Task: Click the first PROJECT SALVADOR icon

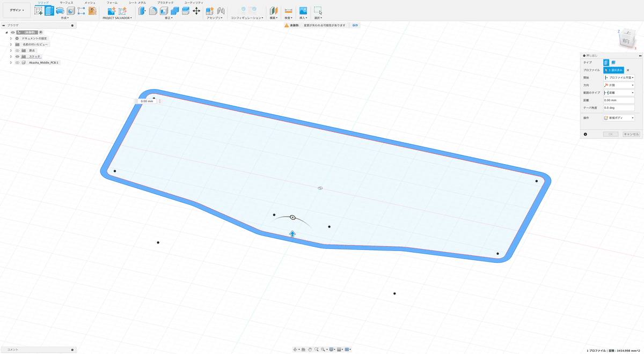Action: tap(111, 11)
